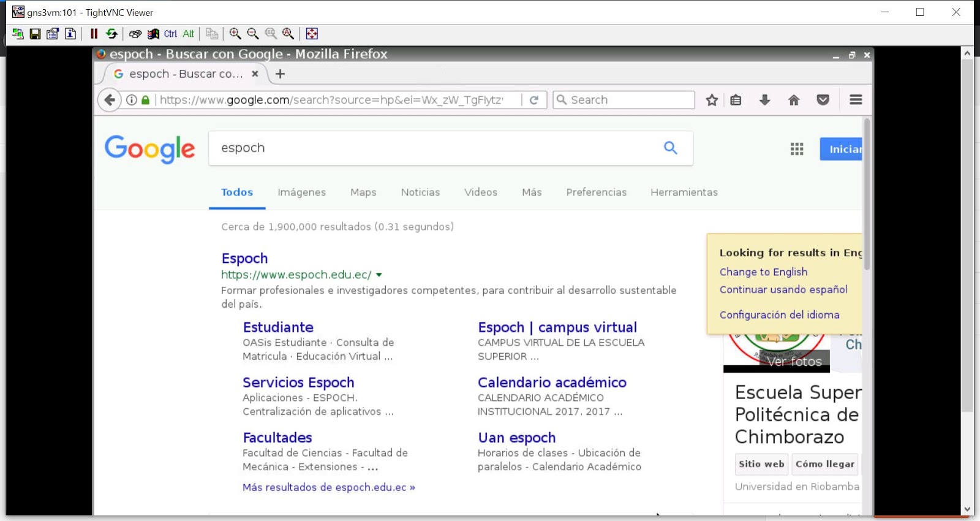Switch to the Videos tab
Viewport: 980px width, 521px height.
[481, 192]
